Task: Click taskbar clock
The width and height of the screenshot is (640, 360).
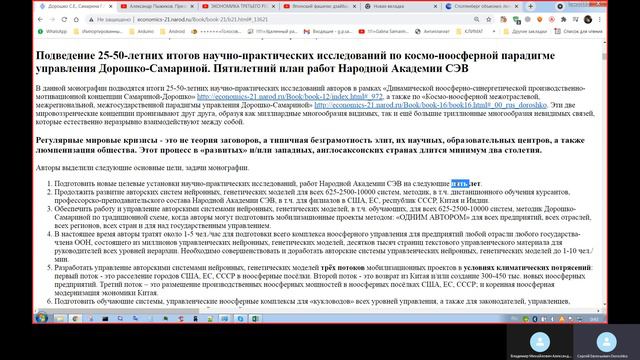Action: 595,319
